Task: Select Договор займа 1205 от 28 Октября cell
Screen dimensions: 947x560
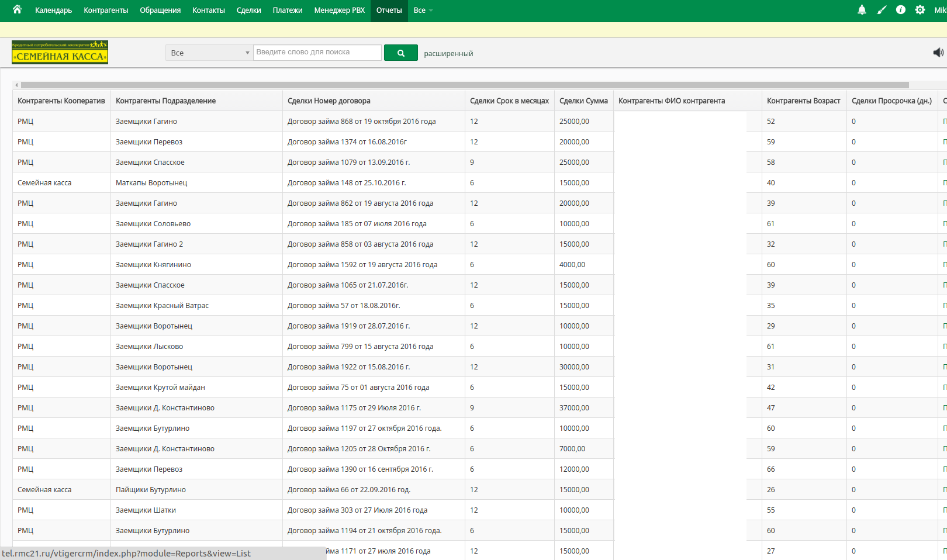Action: tap(374, 448)
